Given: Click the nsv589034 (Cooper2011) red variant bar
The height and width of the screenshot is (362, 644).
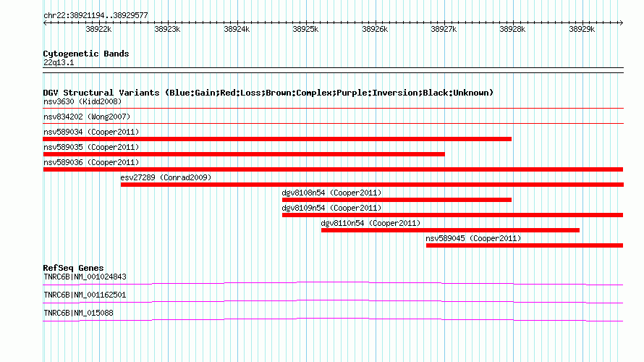Looking at the screenshot, I should tap(277, 139).
